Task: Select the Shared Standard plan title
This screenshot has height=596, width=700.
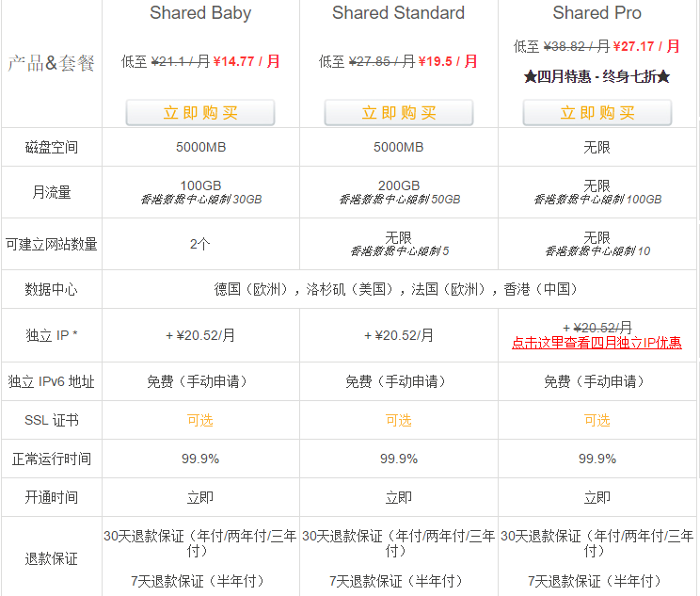Action: (399, 13)
